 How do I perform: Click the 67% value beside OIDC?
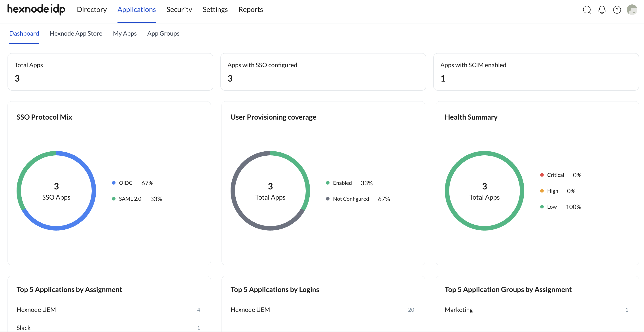(147, 183)
